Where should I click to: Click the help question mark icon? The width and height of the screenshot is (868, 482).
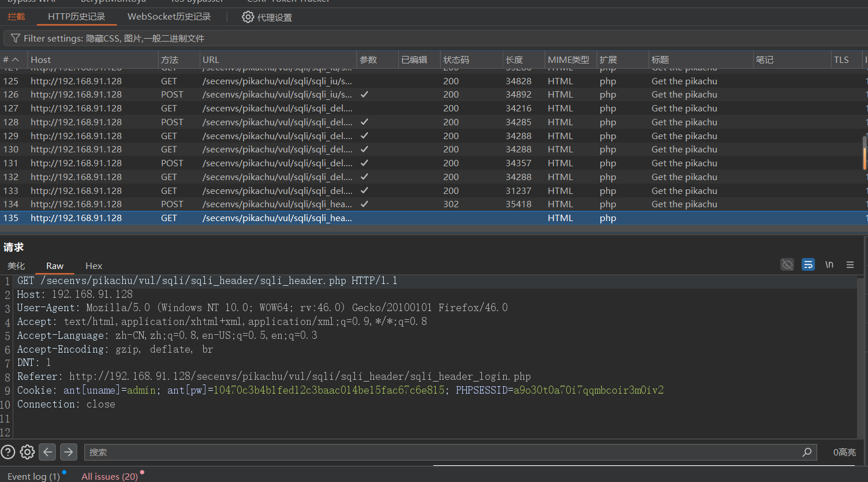[x=8, y=452]
